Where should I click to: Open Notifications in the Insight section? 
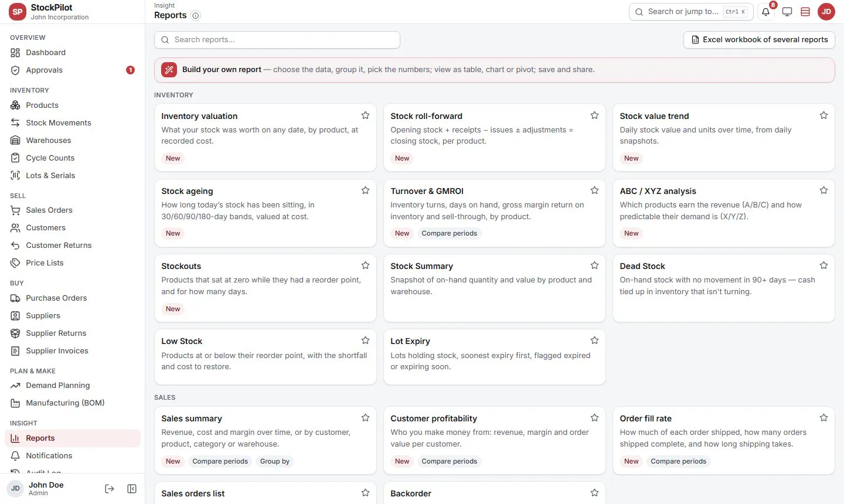[x=73, y=456]
